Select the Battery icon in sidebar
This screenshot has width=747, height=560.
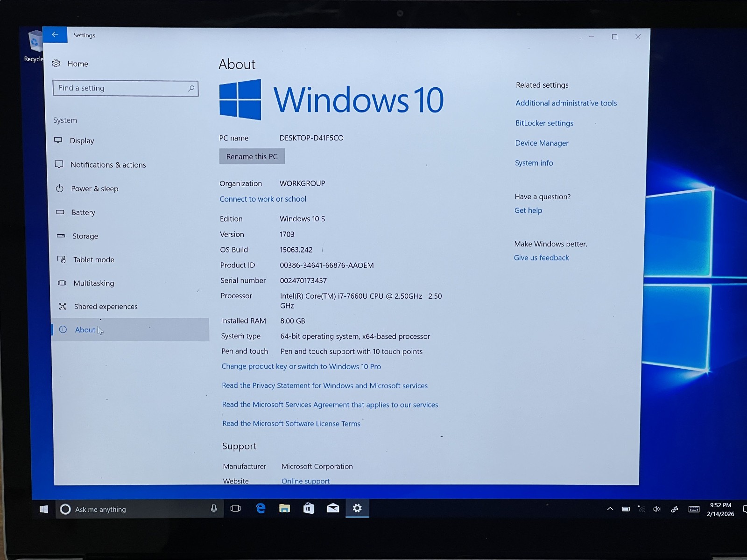pos(60,212)
